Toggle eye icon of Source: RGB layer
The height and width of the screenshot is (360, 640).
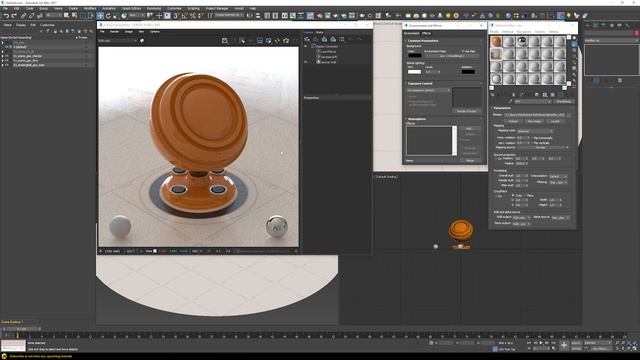(306, 62)
